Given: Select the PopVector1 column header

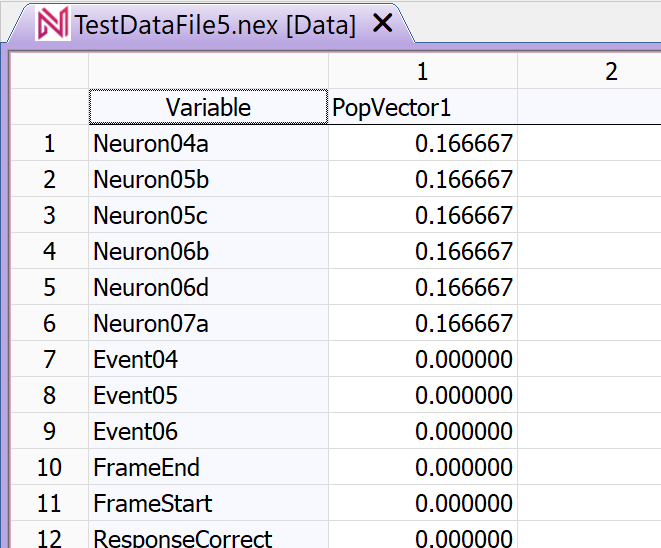Looking at the screenshot, I should [422, 107].
